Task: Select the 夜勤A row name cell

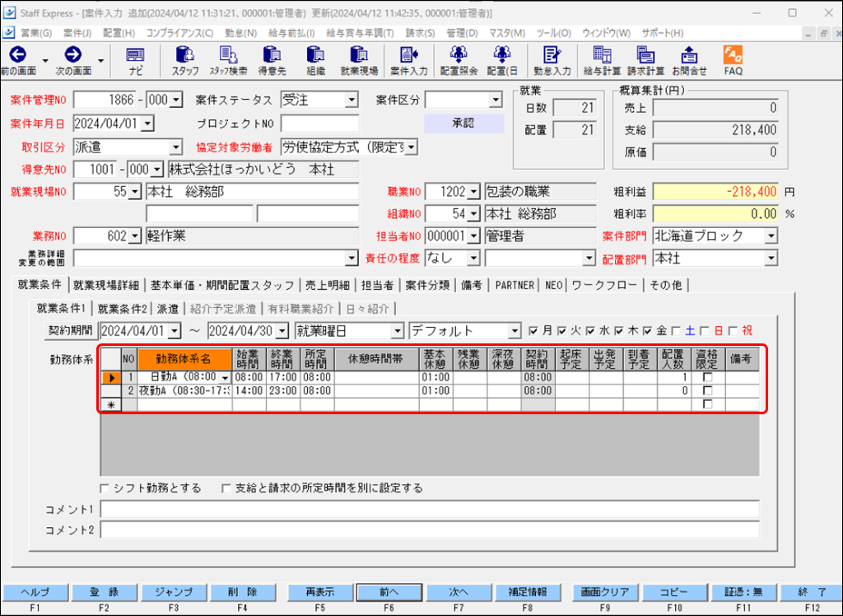Action: [x=184, y=391]
